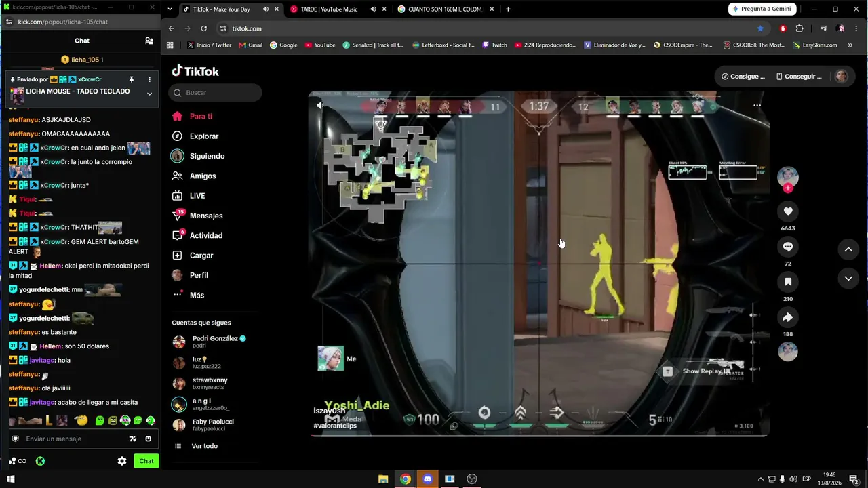Mute the TikTok tab via its speaker icon
868x488 pixels.
click(265, 9)
